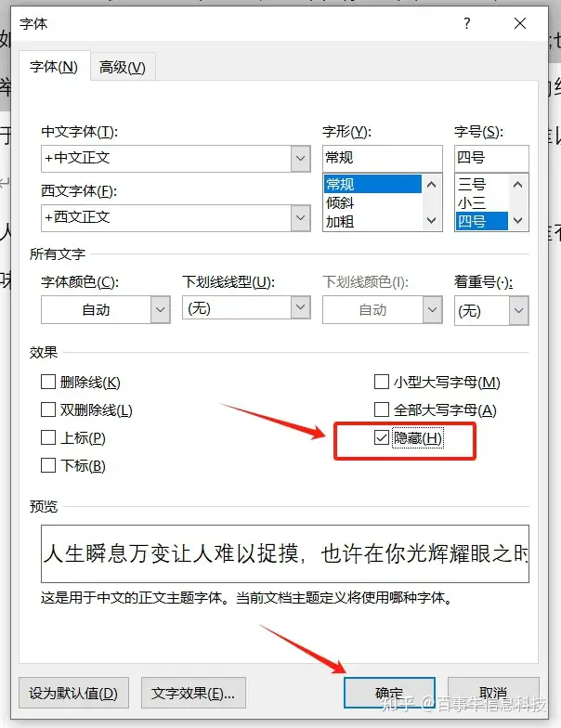This screenshot has width=561, height=728.
Task: Click the help question mark icon
Action: point(466,23)
